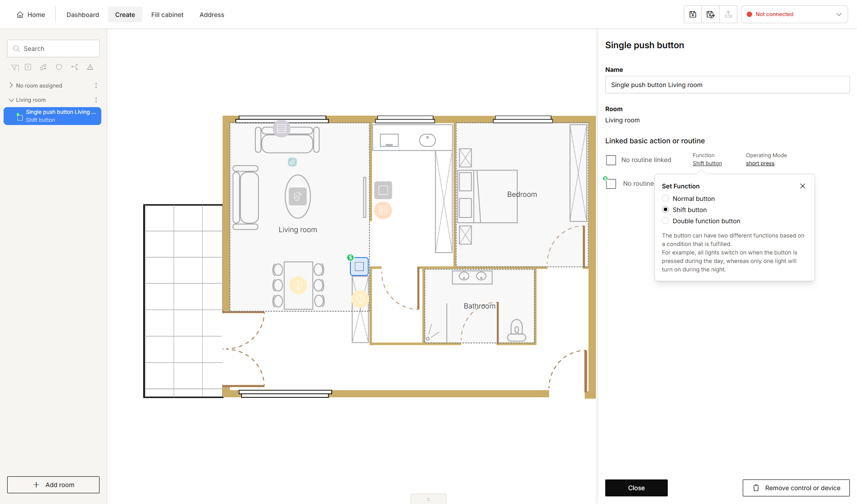Click the filter funnel icon
The width and height of the screenshot is (857, 504).
[x=15, y=67]
